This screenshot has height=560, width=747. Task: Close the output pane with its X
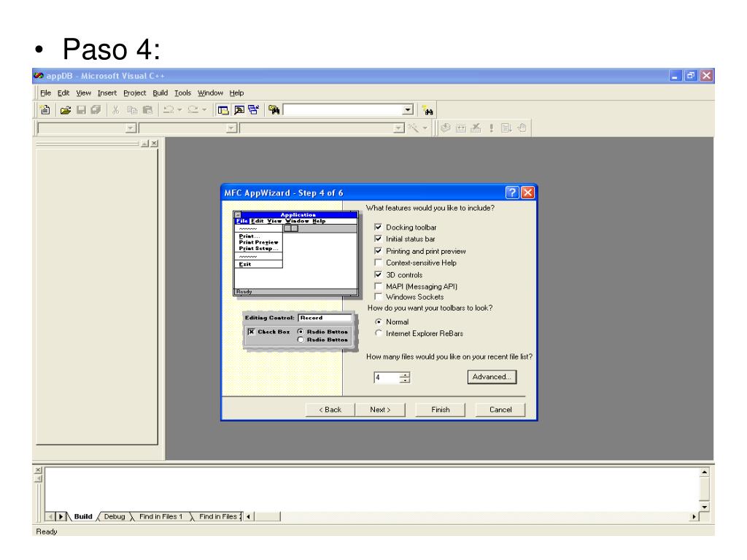[x=39, y=470]
